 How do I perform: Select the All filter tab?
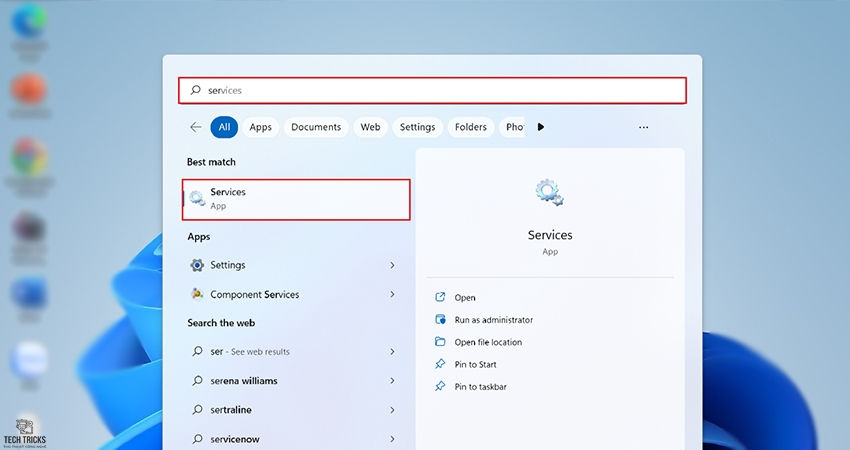tap(224, 127)
